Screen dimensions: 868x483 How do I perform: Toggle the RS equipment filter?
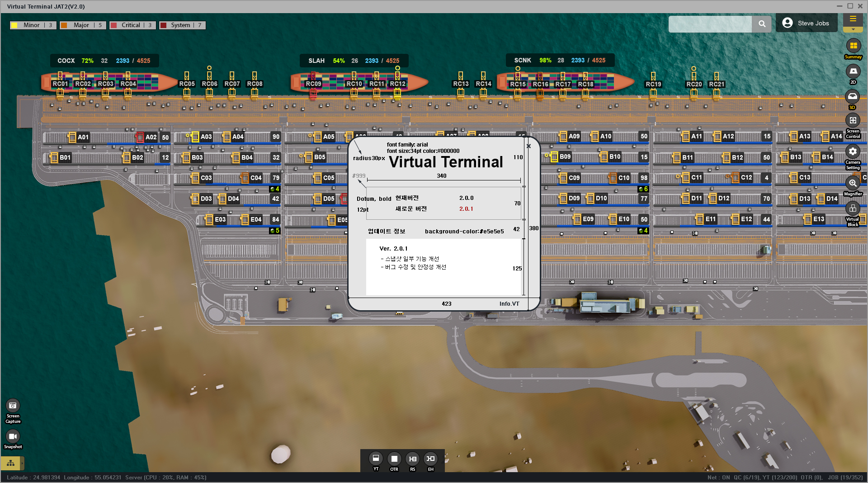pyautogui.click(x=412, y=459)
